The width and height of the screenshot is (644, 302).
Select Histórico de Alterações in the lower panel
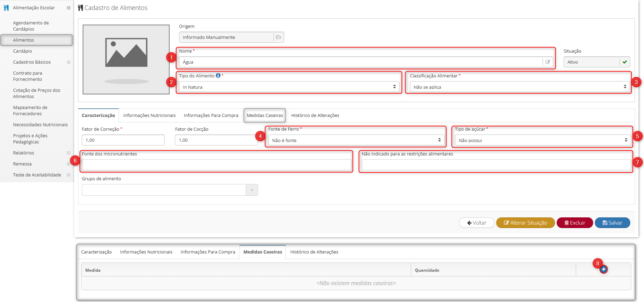click(314, 252)
